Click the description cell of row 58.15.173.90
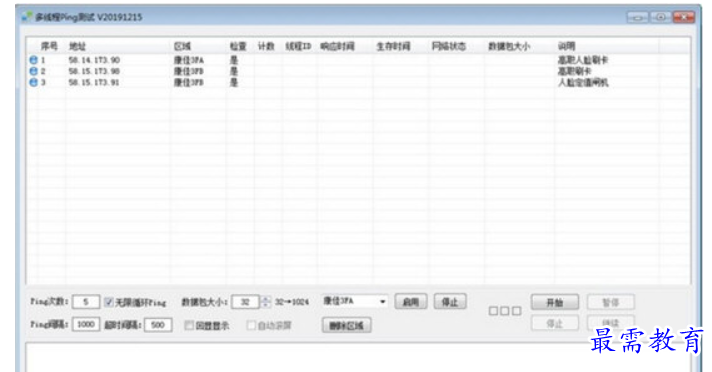712x372 pixels. tap(575, 71)
